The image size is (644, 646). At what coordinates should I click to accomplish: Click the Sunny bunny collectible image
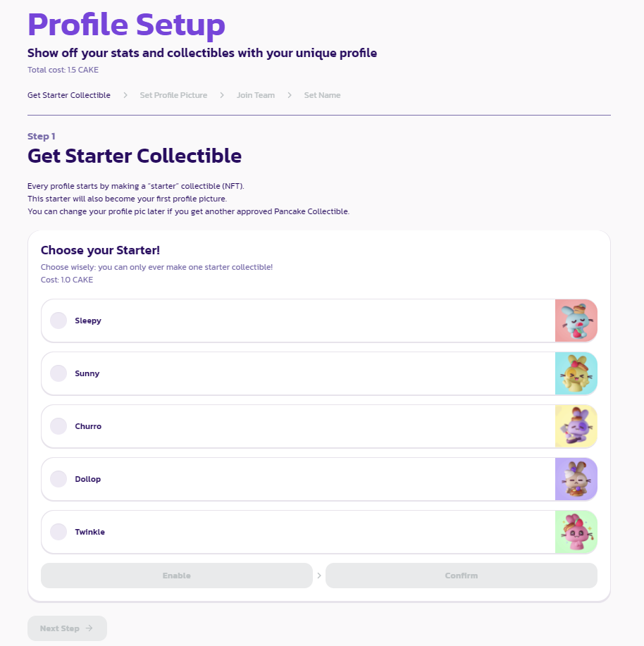click(x=576, y=373)
